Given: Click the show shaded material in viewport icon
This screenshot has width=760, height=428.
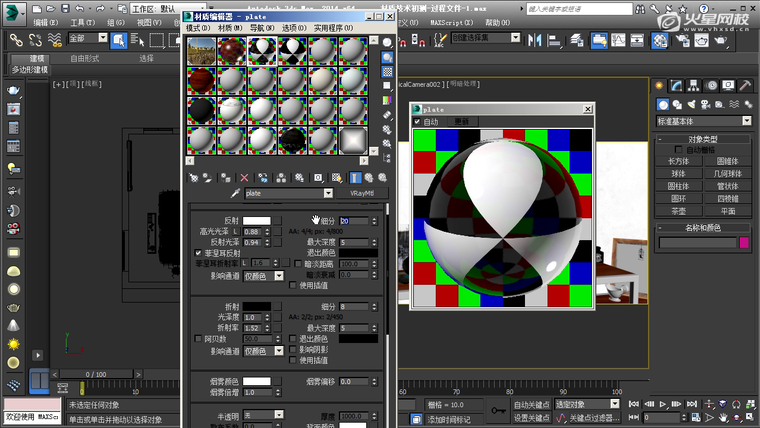Looking at the screenshot, I should coord(336,177).
